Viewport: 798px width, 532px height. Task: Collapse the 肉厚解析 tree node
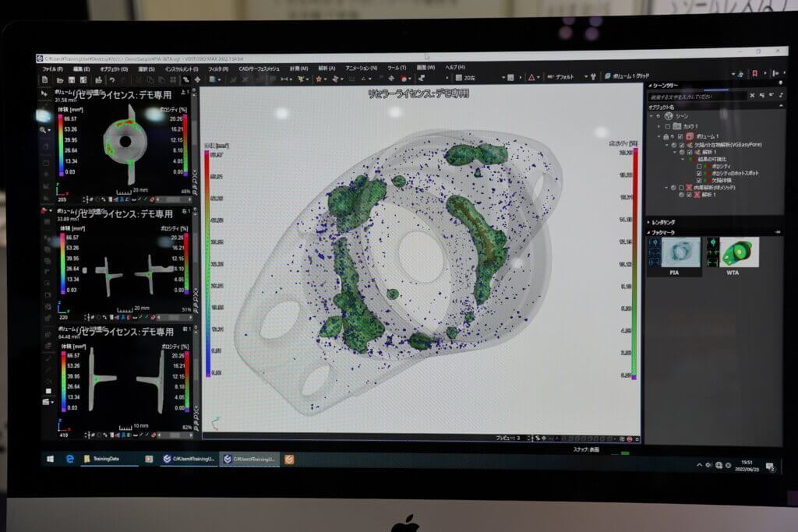coord(667,188)
